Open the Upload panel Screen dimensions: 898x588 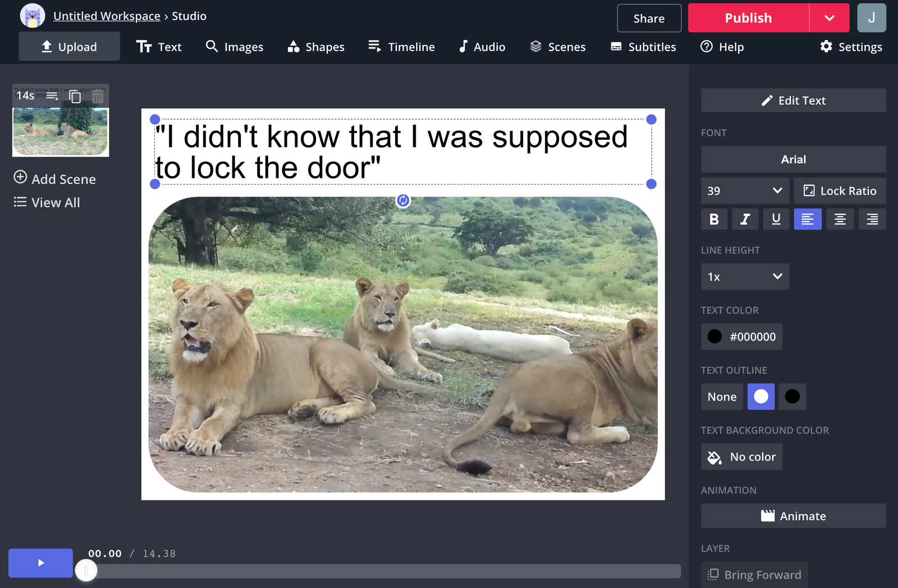point(69,47)
